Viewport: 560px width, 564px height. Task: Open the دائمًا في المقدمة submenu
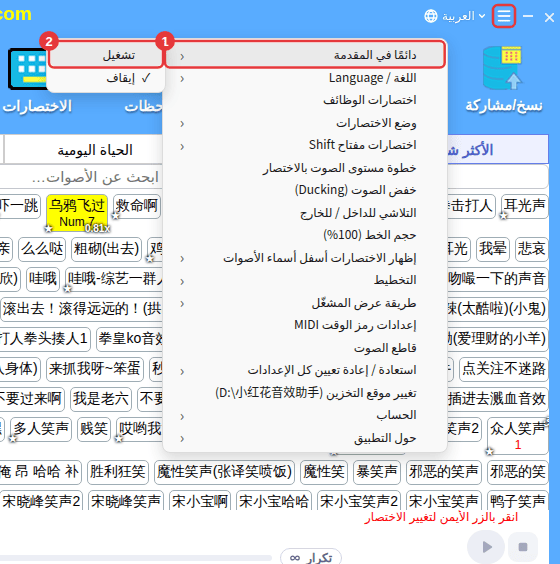(305, 55)
